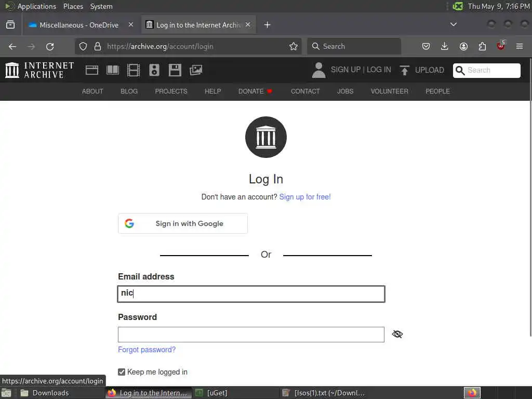Click the system tray network icon

click(458, 6)
